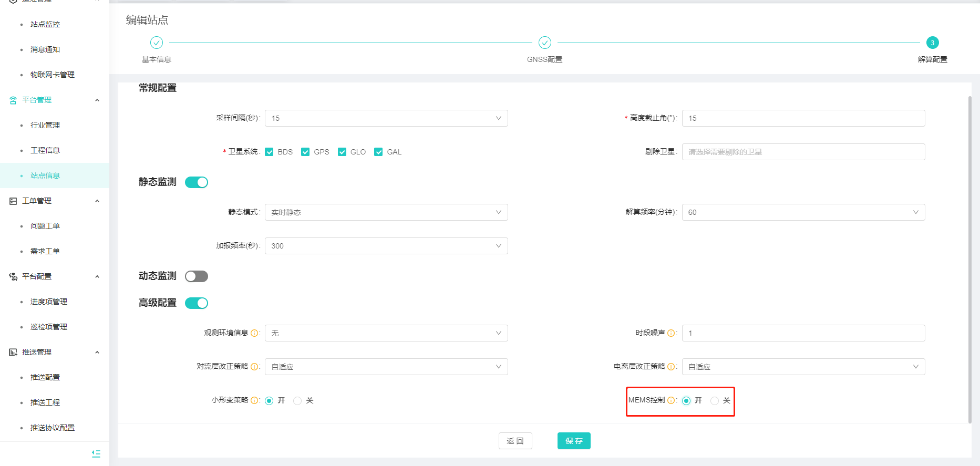The width and height of the screenshot is (980, 466).
Task: Open 工程信息 in the sidebar
Action: [x=45, y=150]
